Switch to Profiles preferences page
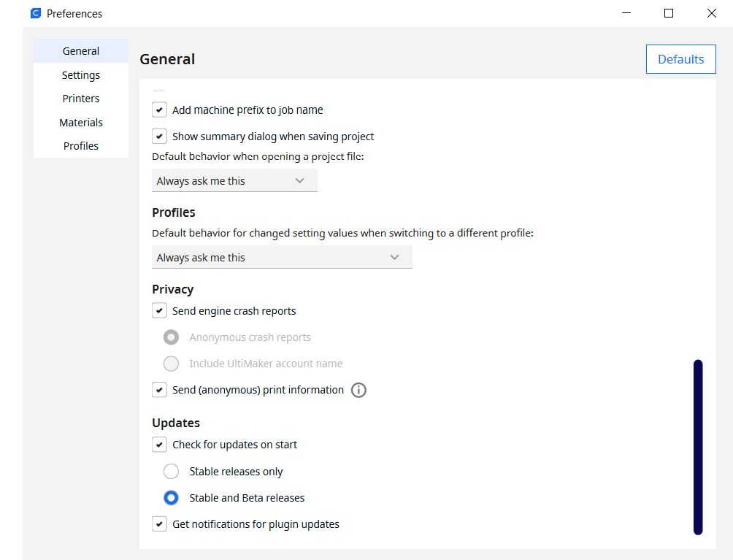The height and width of the screenshot is (560, 733). (81, 146)
